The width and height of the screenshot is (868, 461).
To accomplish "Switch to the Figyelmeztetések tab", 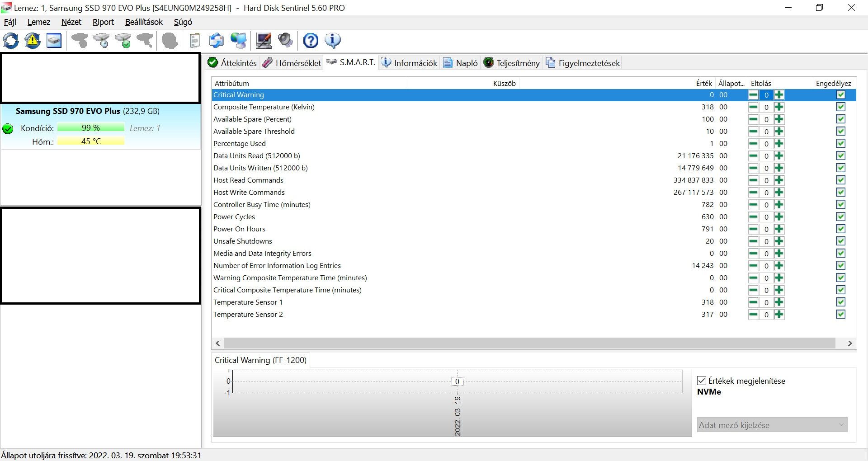I will 583,63.
